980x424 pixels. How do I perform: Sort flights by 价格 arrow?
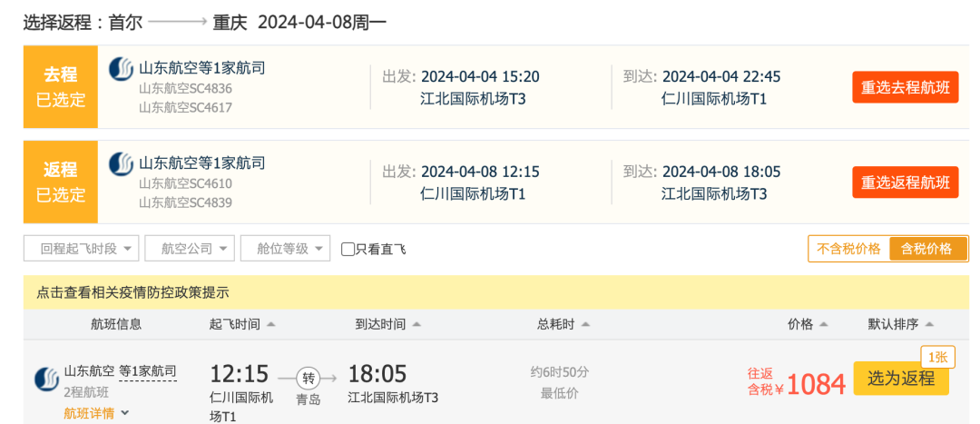pos(823,324)
